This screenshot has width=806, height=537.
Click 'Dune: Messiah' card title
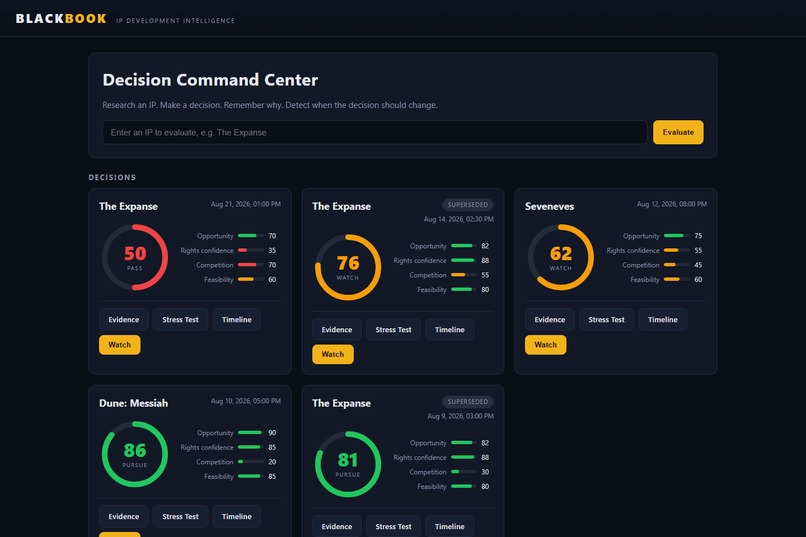[x=134, y=403]
